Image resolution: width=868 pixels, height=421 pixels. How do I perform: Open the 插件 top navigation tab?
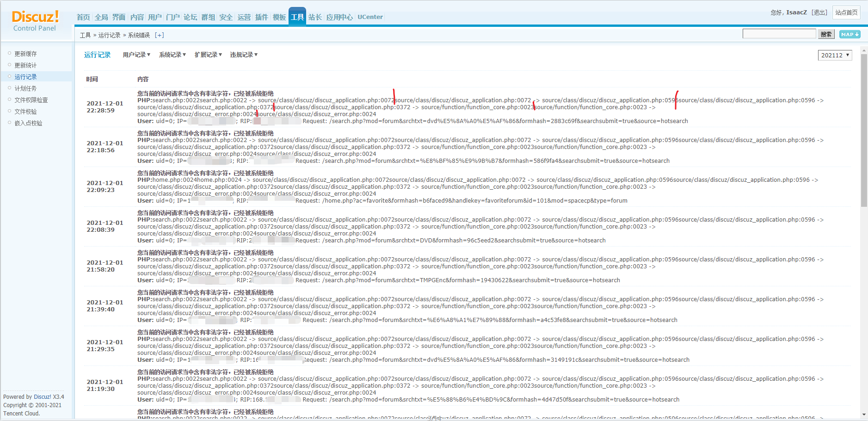pos(261,17)
